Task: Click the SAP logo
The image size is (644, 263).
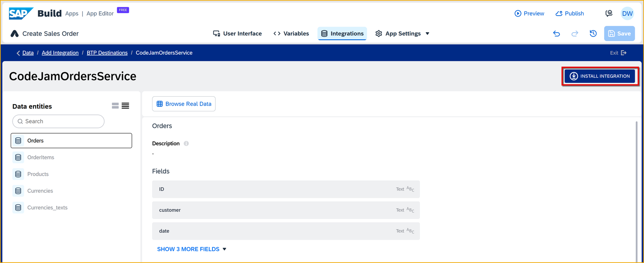Action: [x=21, y=13]
